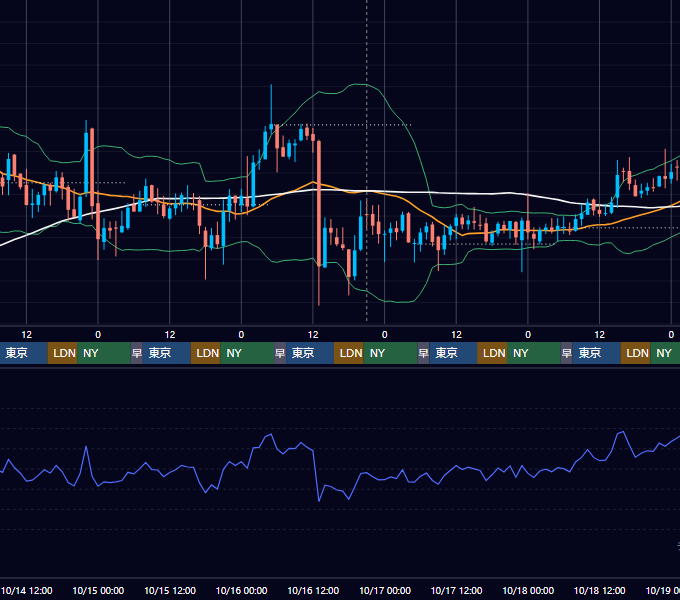Click the 10/18 00:00 date label
This screenshot has height=600, width=680.
[x=528, y=590]
